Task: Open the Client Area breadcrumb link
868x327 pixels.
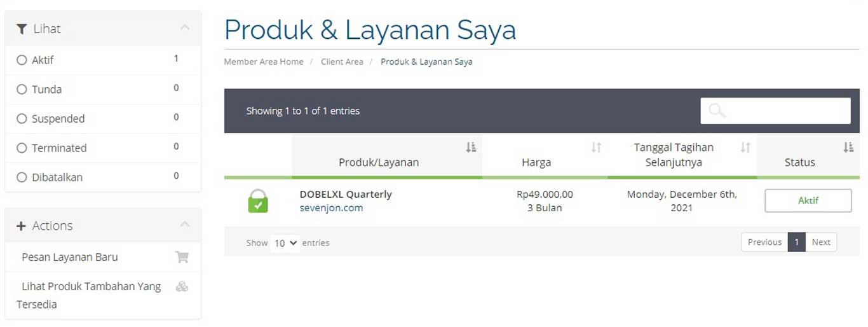Action: 342,62
